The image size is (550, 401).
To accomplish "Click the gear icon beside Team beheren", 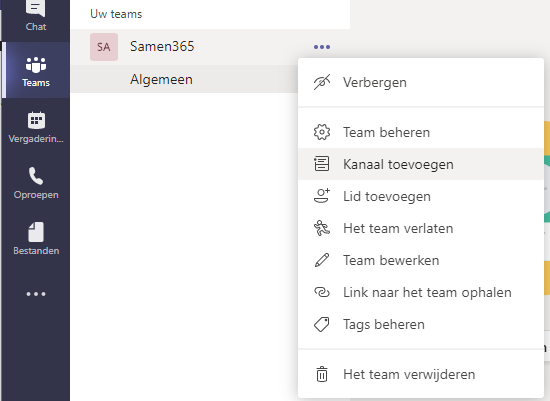I will pos(322,132).
